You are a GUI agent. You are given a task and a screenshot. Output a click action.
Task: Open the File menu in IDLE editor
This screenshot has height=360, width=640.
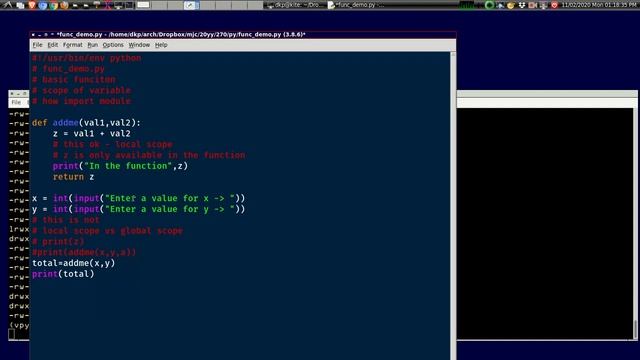click(x=37, y=45)
